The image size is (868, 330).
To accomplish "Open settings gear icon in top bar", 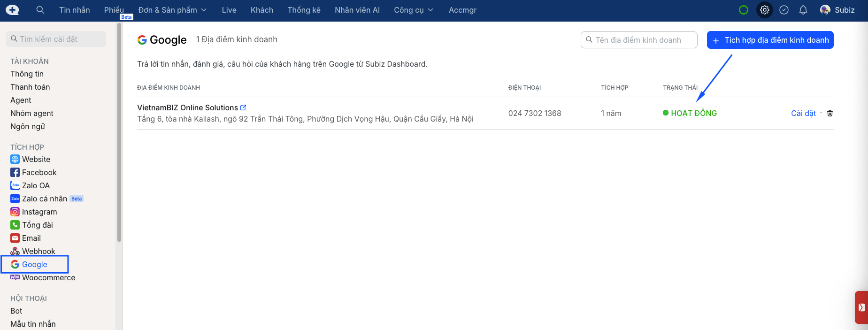I will pyautogui.click(x=765, y=10).
